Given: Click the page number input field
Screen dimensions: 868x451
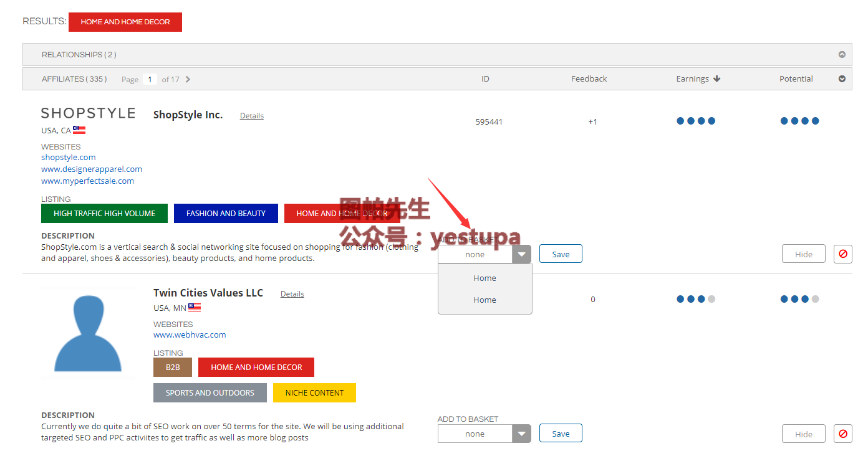Looking at the screenshot, I should click(x=150, y=79).
